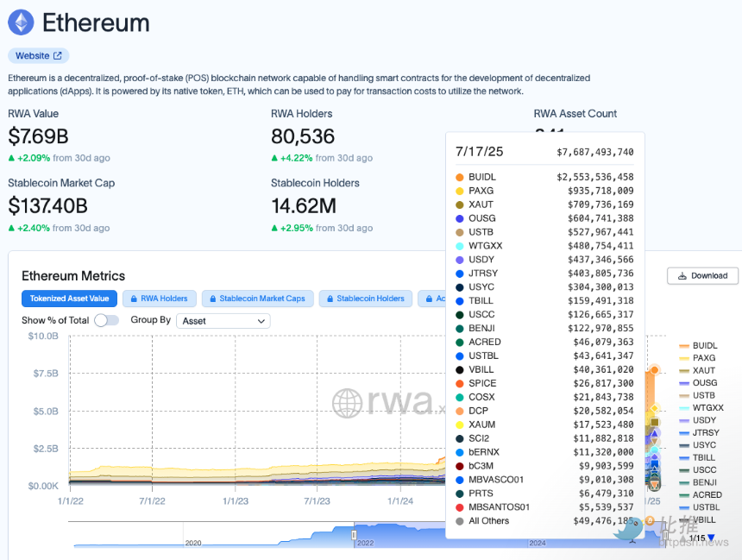Click the external link icon on Website
Image resolution: width=742 pixels, height=560 pixels.
coord(58,56)
